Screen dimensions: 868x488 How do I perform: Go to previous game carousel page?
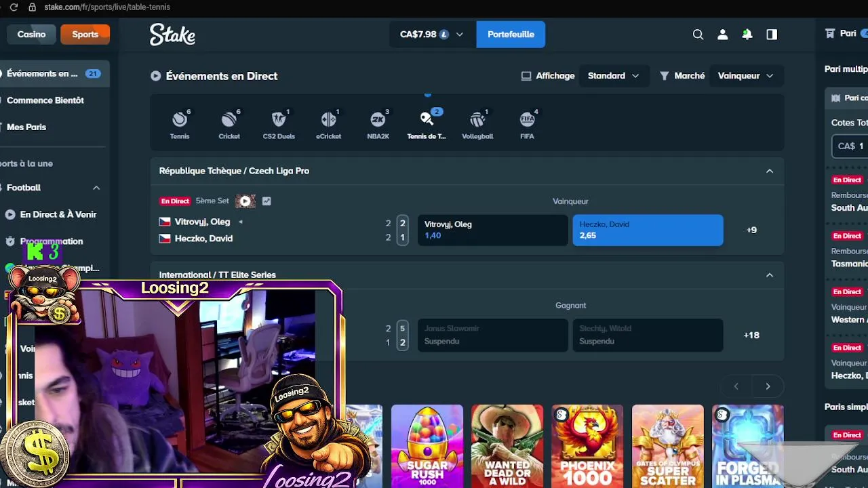click(x=736, y=386)
